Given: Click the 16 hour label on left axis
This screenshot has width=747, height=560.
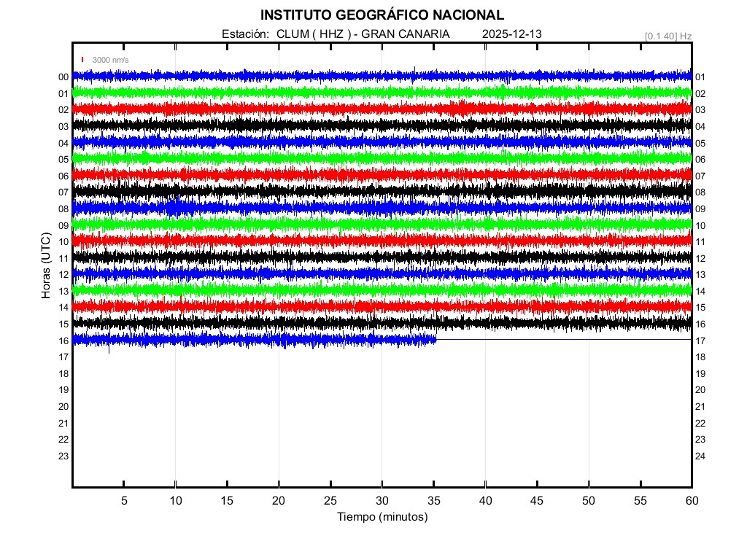Looking at the screenshot, I should tap(63, 341).
